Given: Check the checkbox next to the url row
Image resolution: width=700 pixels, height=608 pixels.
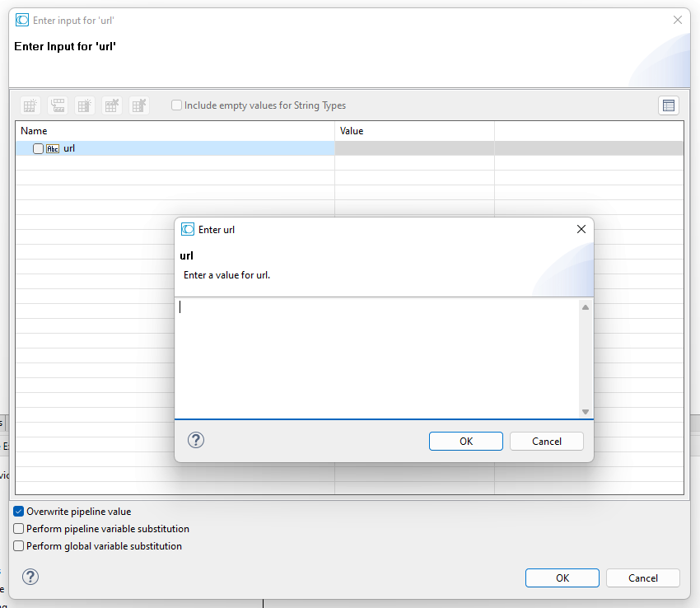Looking at the screenshot, I should (x=38, y=148).
